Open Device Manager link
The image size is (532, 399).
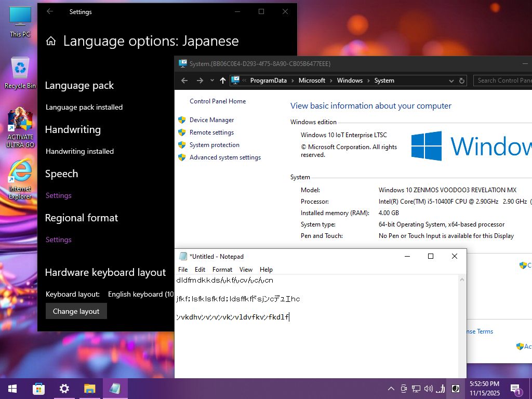pos(212,120)
